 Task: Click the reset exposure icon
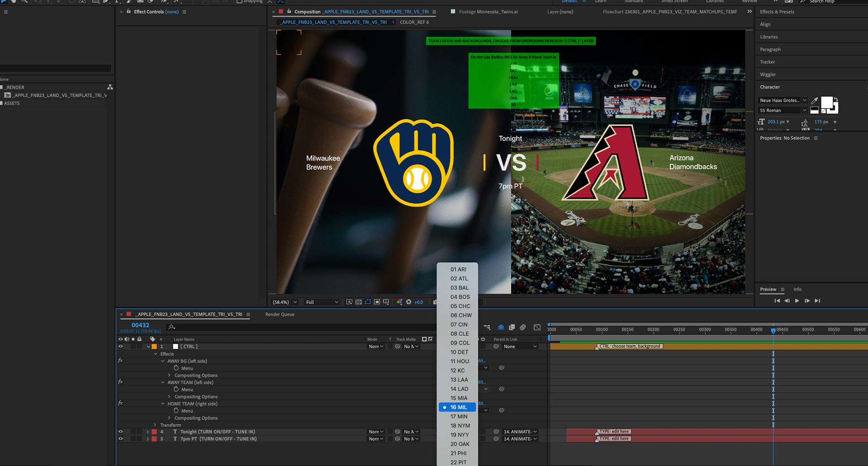tap(409, 302)
